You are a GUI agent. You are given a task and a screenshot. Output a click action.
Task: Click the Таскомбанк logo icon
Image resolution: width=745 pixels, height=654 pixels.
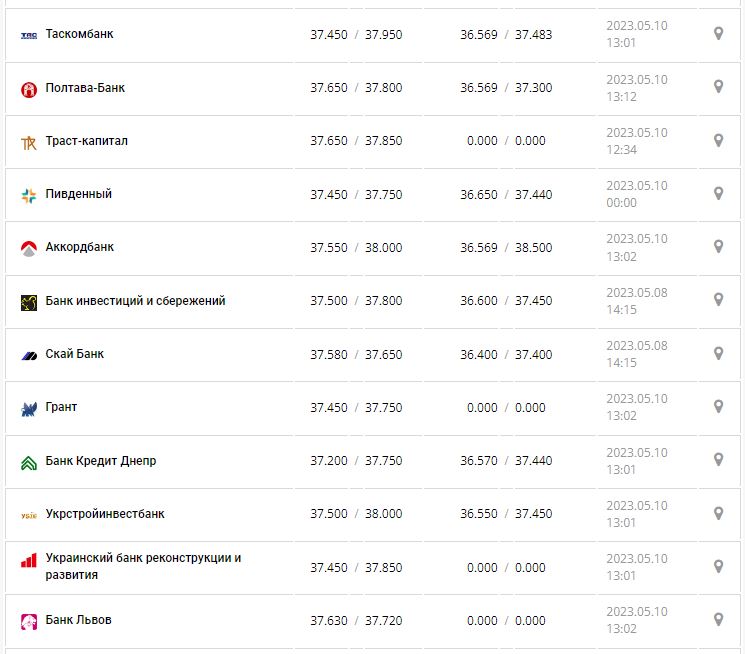(x=28, y=35)
